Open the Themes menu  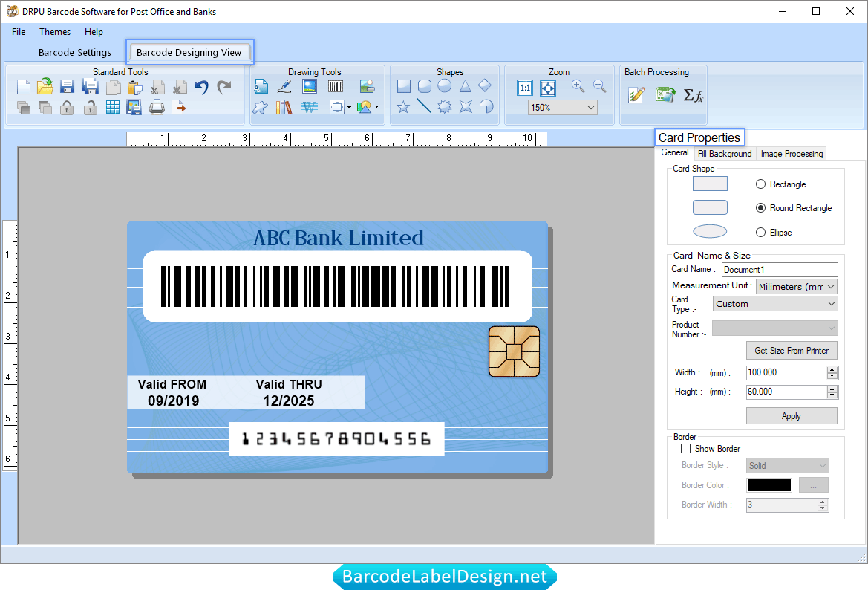point(55,32)
